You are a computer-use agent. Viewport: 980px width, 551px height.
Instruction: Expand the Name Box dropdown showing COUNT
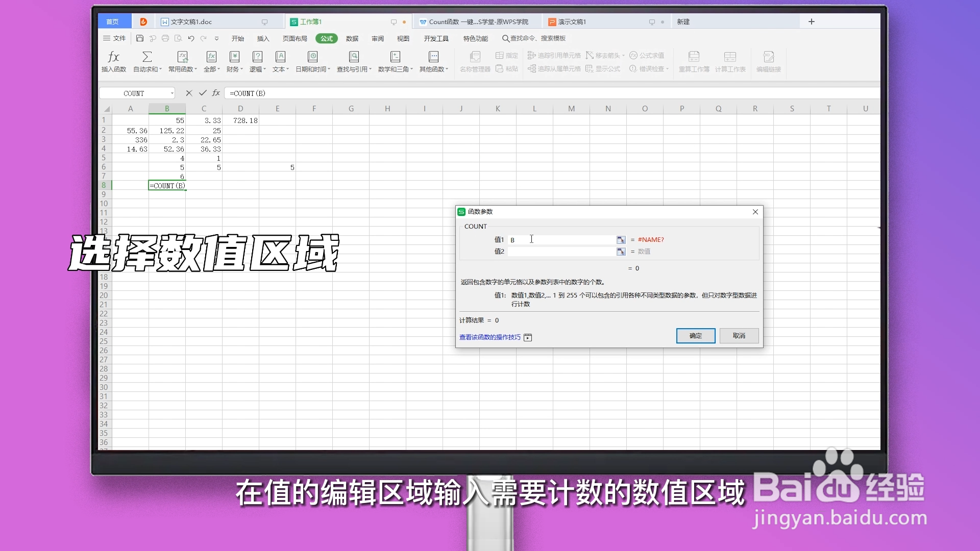click(x=172, y=93)
